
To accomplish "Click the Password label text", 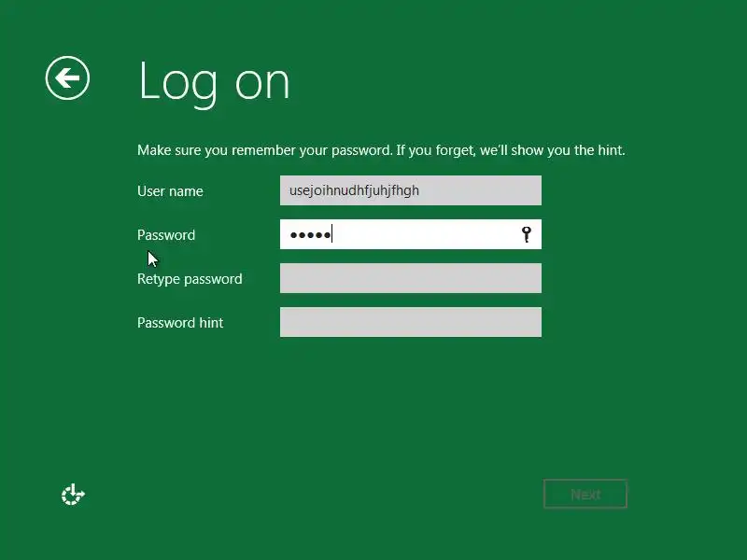I will 166,235.
